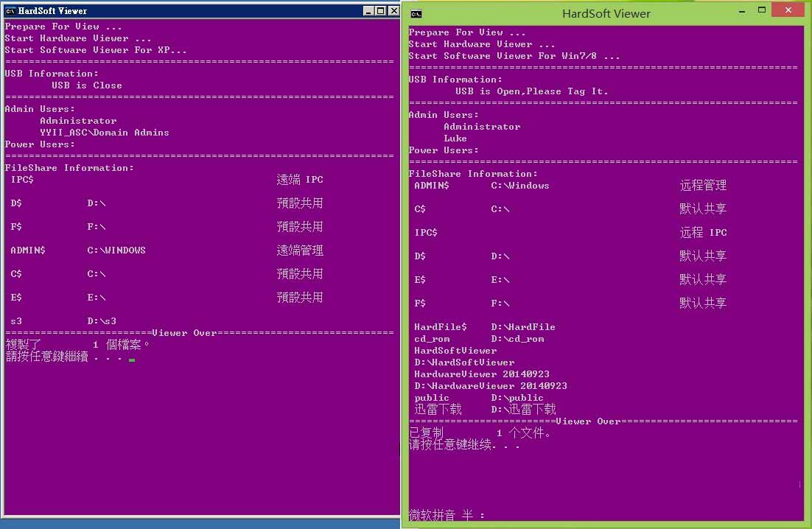Close the left XP HardSoft Viewer window
The width and height of the screenshot is (812, 529).
click(392, 10)
